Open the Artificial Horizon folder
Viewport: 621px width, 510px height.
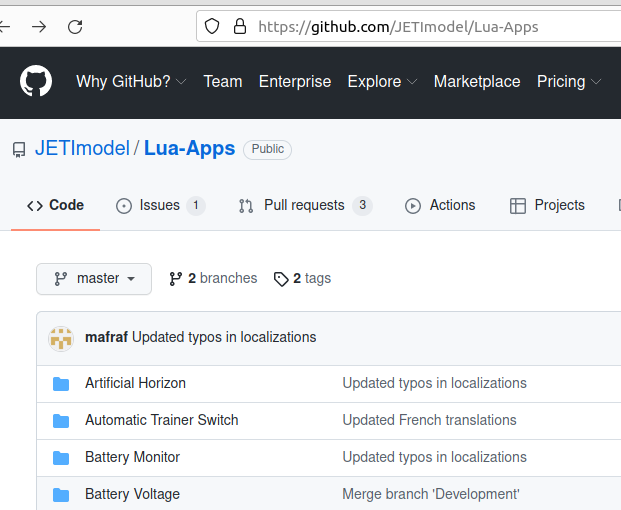tap(135, 383)
